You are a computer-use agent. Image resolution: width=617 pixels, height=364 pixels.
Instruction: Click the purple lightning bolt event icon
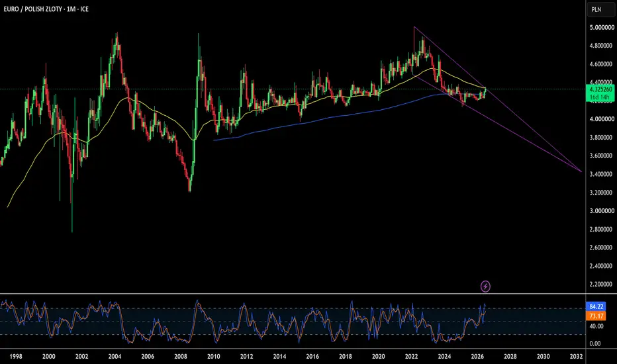(485, 286)
